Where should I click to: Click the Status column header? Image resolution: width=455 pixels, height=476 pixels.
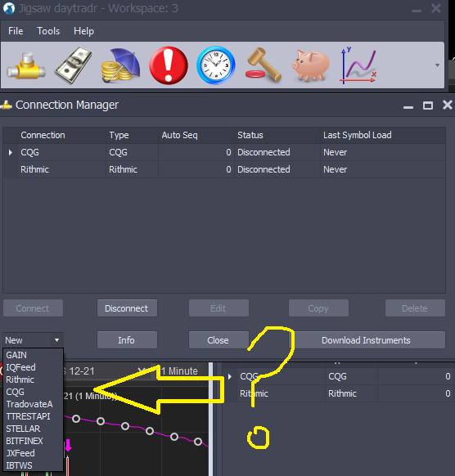(277, 135)
